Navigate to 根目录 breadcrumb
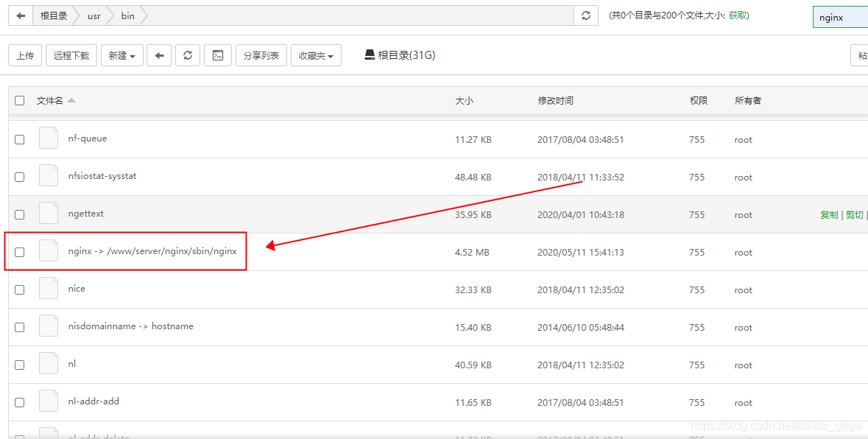Viewport: 868px width, 439px height. tap(54, 16)
